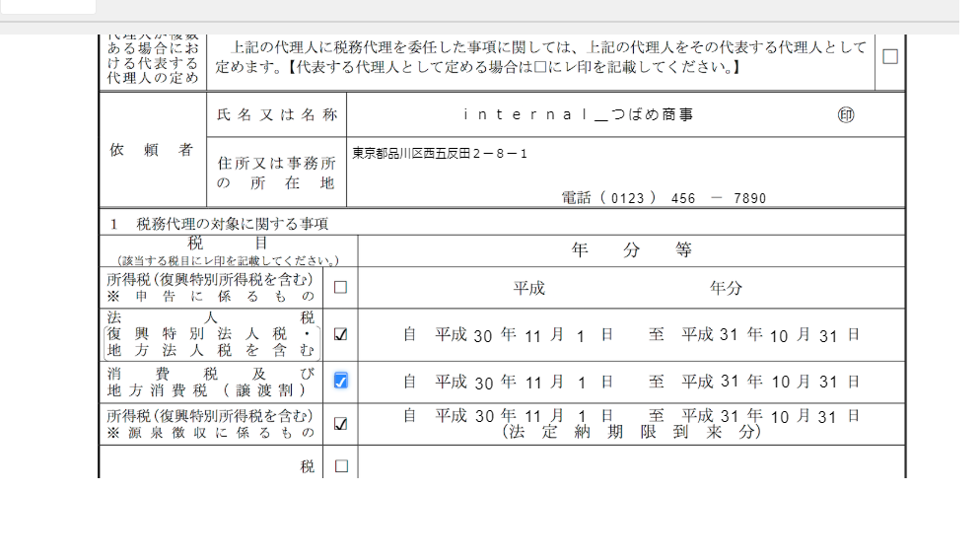The image size is (980, 560).
Task: Click end year 31 in 法人税 row
Action: [x=729, y=335]
